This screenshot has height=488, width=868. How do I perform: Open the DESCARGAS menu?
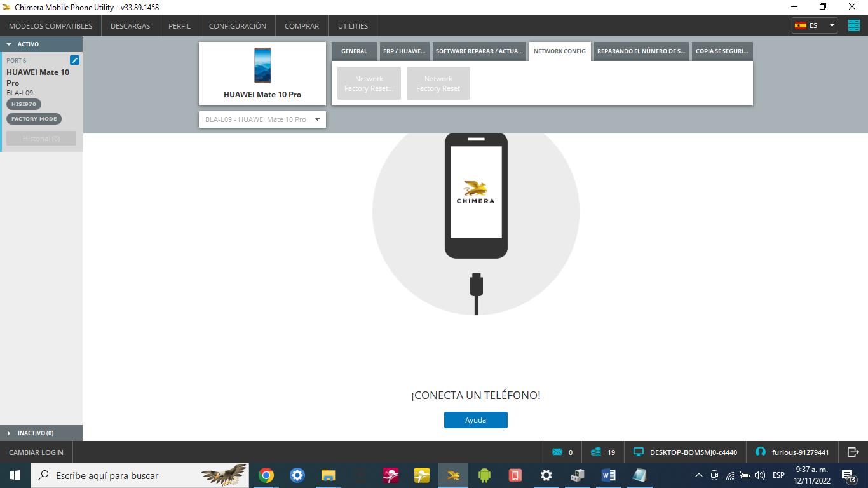click(130, 26)
